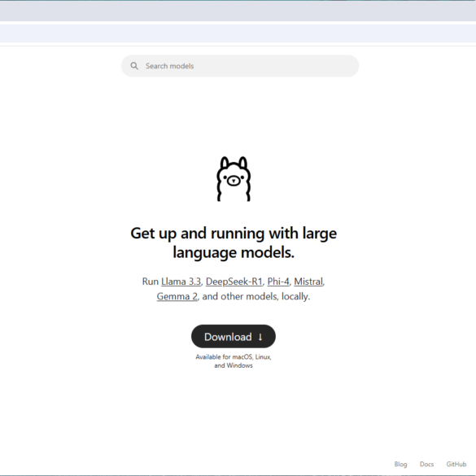Open the Phi-4 model link
This screenshot has height=476, width=476.
pos(278,282)
